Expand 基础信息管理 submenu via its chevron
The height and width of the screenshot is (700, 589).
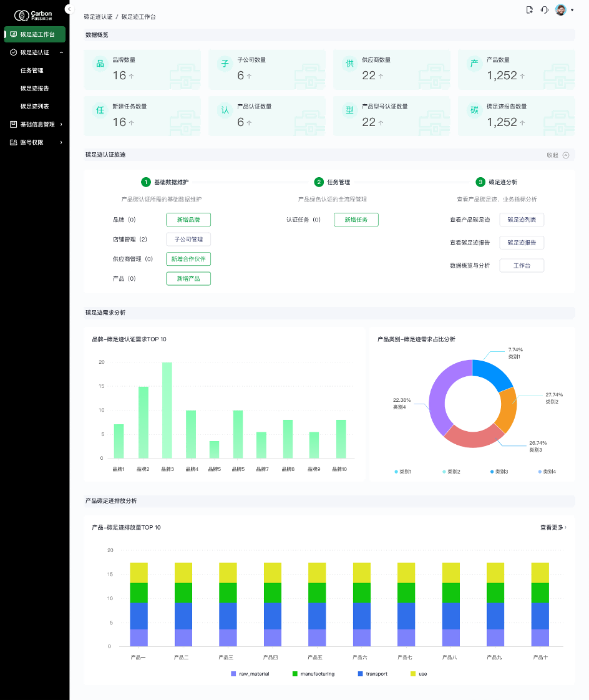[61, 125]
